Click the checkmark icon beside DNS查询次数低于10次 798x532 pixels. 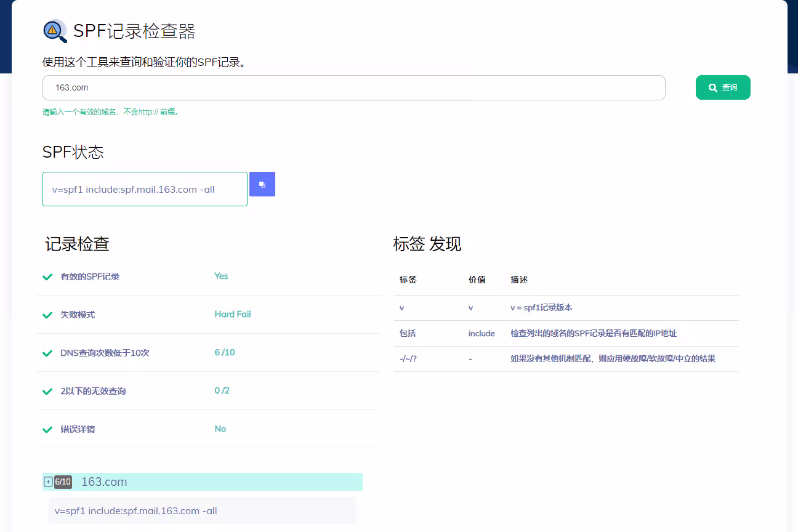tap(47, 353)
